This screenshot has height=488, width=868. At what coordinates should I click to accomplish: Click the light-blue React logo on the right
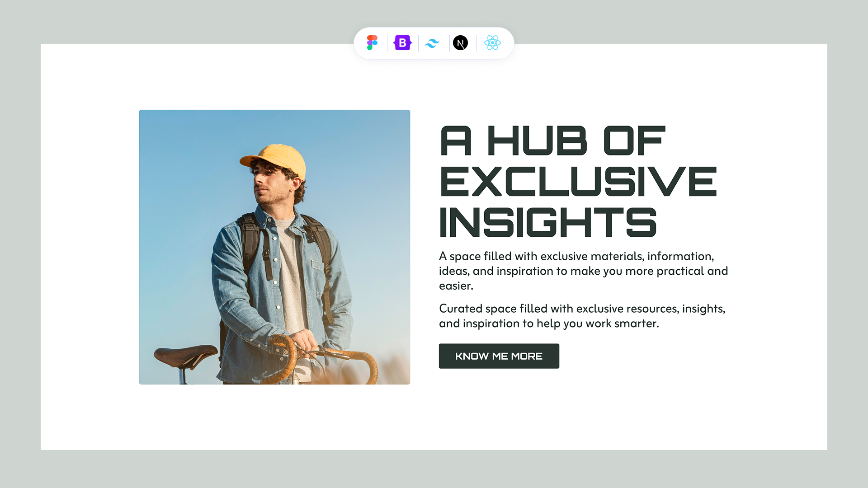493,43
